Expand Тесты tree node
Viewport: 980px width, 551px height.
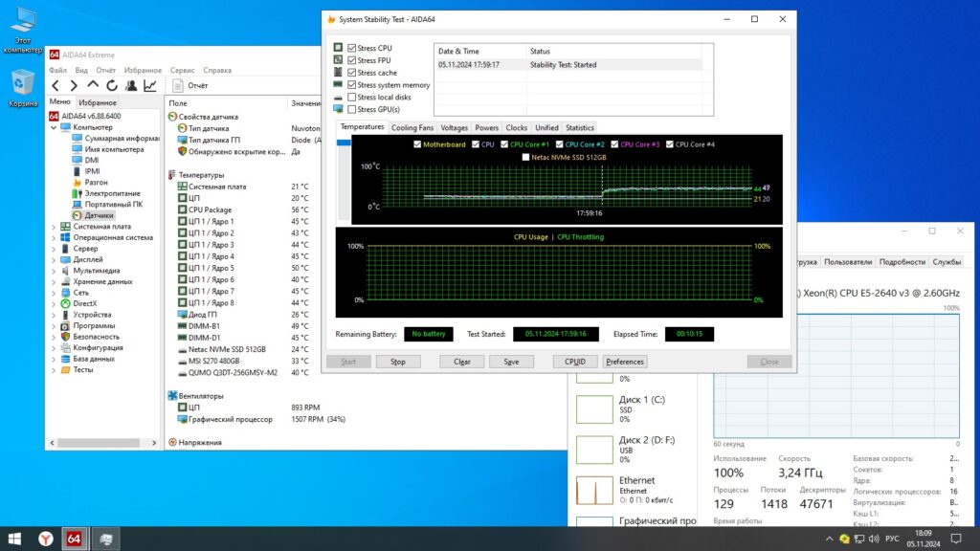pos(54,370)
